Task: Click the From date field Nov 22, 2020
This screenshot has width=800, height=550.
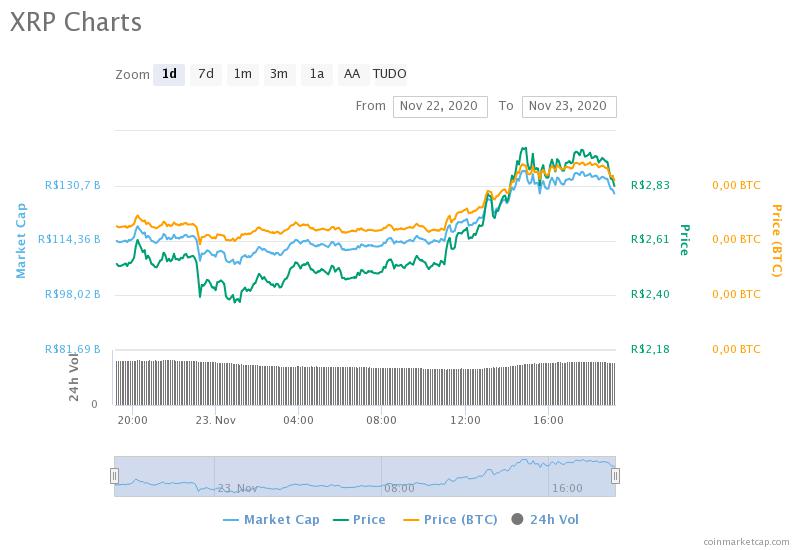Action: click(x=440, y=107)
